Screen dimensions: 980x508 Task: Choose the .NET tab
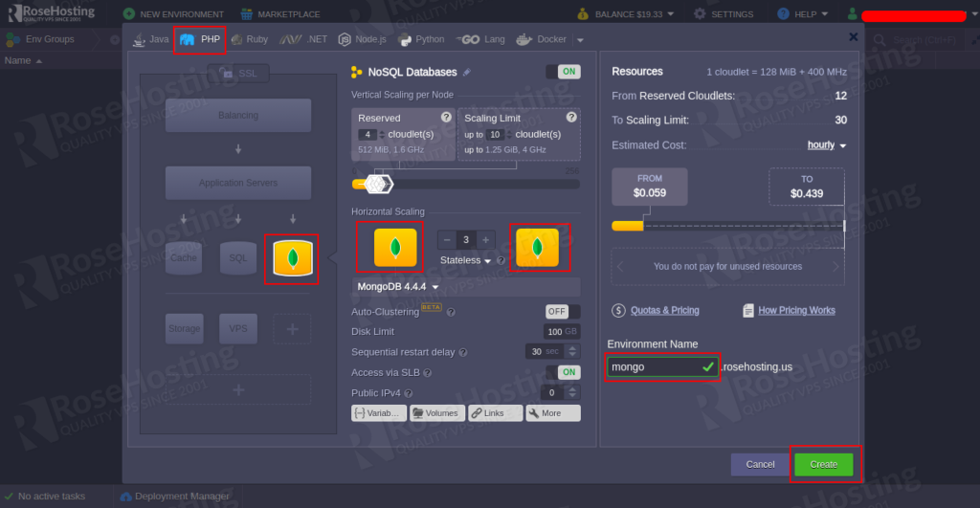coord(303,39)
